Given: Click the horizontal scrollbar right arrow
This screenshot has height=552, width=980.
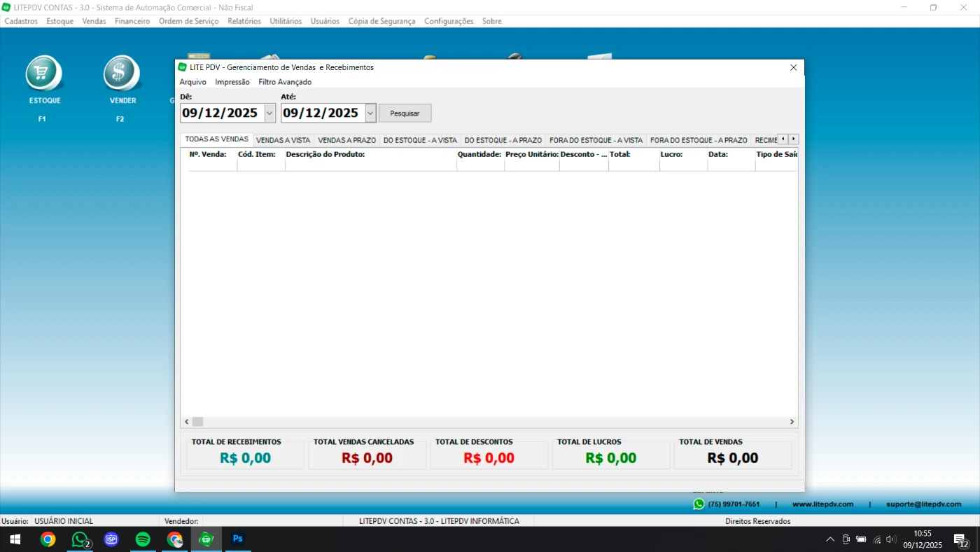Looking at the screenshot, I should coord(792,422).
